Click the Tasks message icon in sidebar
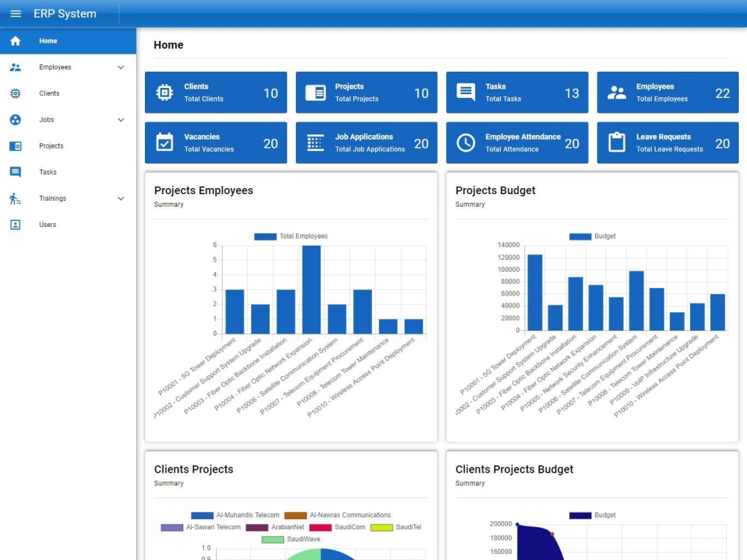Image resolution: width=747 pixels, height=560 pixels. pos(15,172)
